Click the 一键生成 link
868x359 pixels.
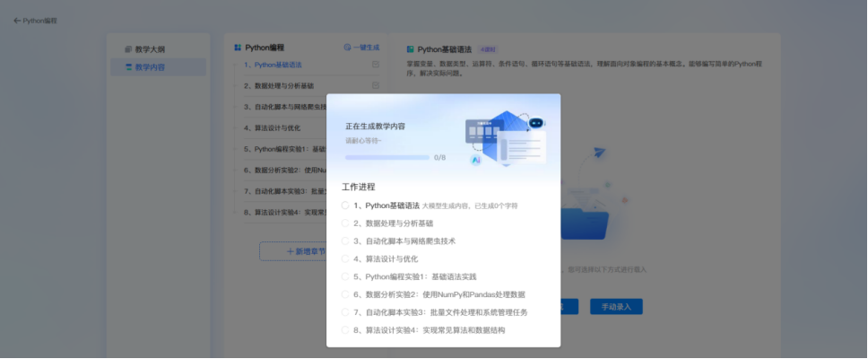pyautogui.click(x=361, y=48)
